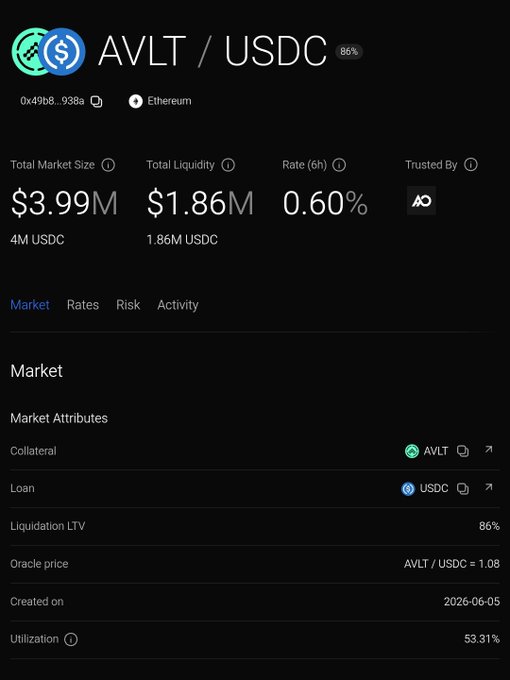Click the 86% LLTV badge in header
510x680 pixels.
(x=349, y=52)
